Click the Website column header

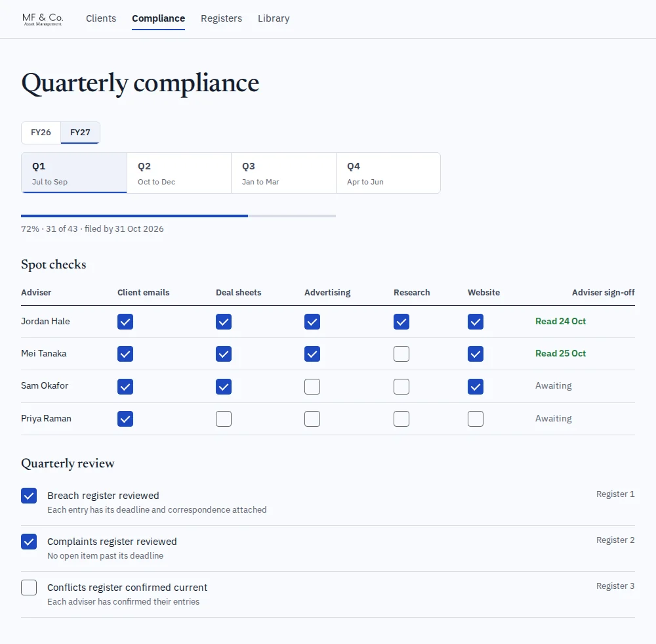tap(483, 292)
